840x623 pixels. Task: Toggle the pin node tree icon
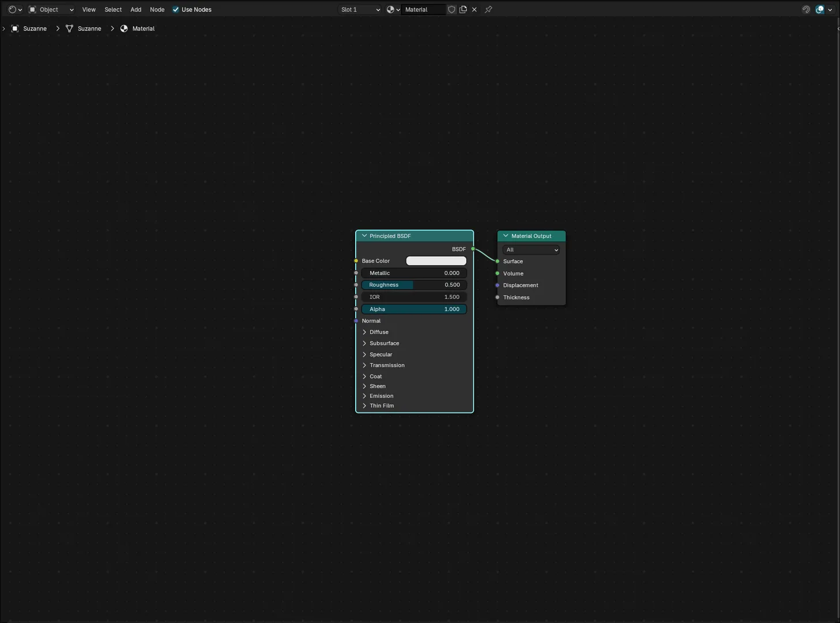488,9
